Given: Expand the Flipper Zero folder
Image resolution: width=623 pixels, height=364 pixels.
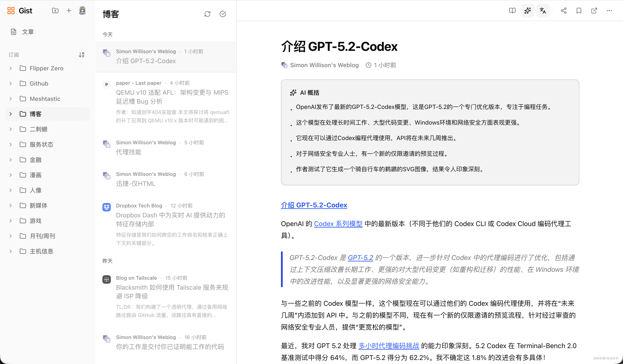Looking at the screenshot, I should pyautogui.click(x=11, y=68).
